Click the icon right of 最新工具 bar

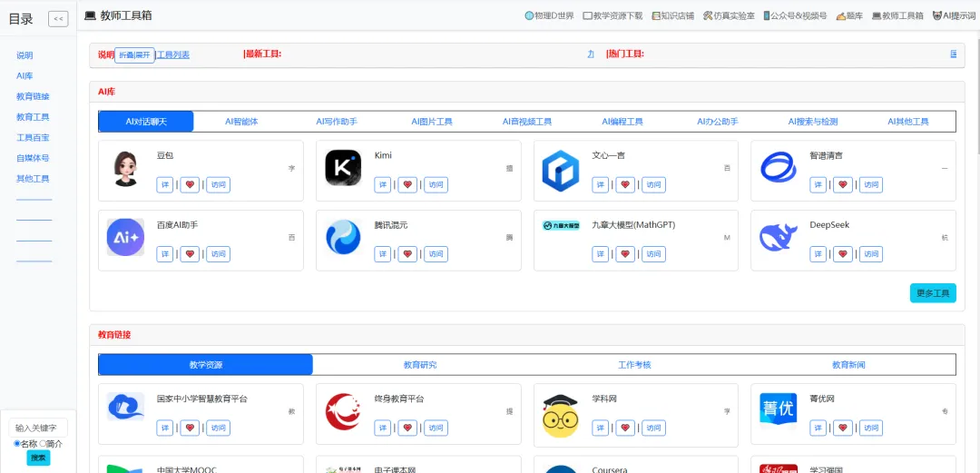point(591,54)
